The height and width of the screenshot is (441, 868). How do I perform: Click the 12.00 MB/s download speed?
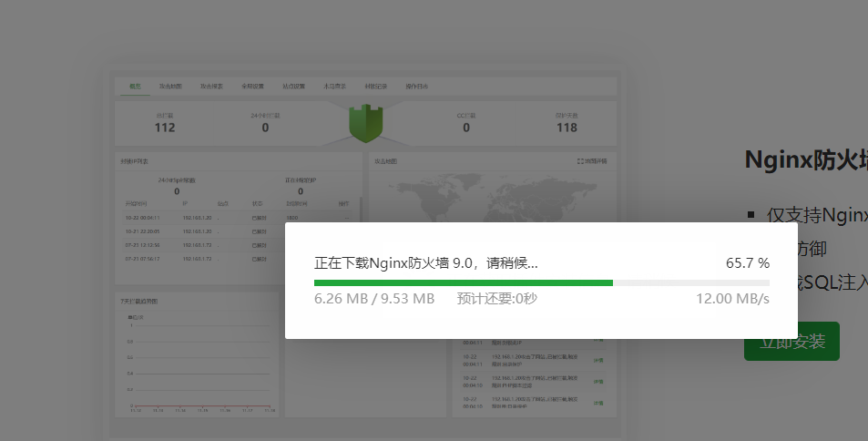click(732, 299)
